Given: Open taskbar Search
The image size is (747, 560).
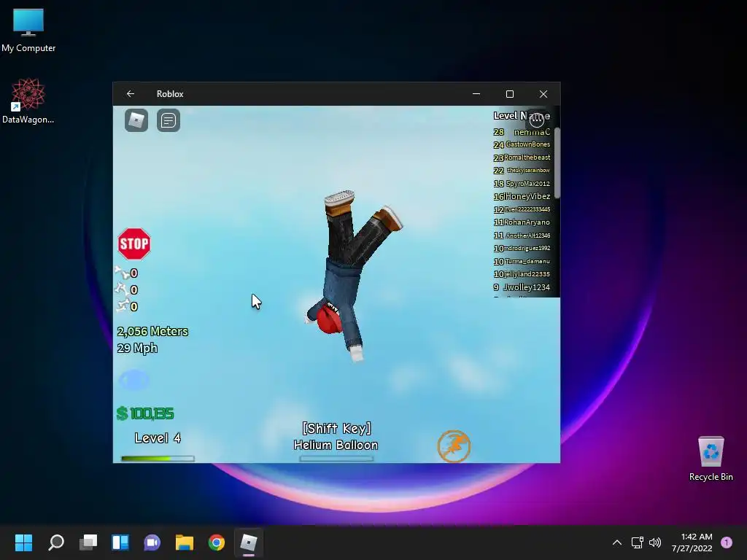Looking at the screenshot, I should 55,542.
